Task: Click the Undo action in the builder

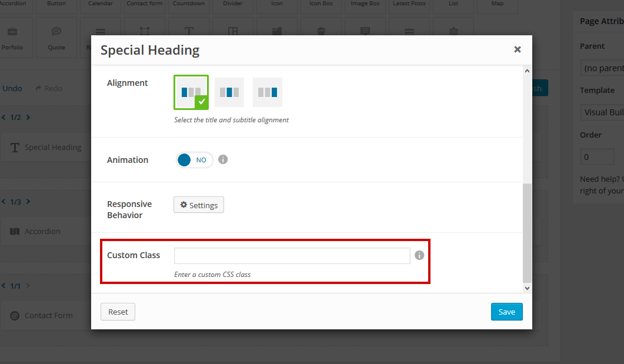Action: (x=12, y=88)
